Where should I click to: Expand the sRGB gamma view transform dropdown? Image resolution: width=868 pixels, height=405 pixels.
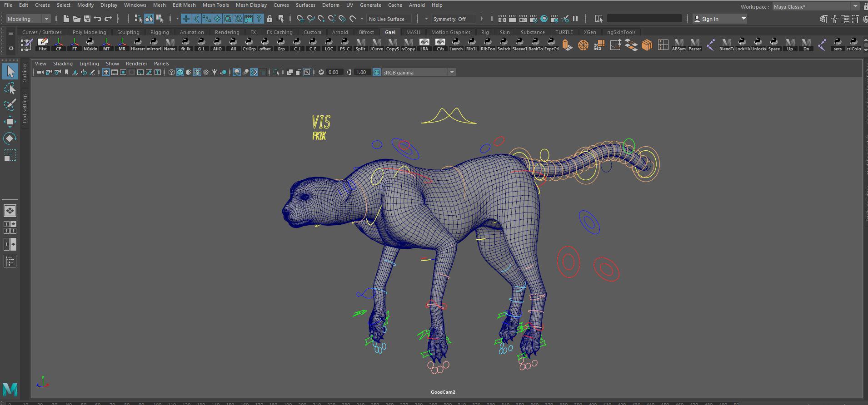point(451,72)
